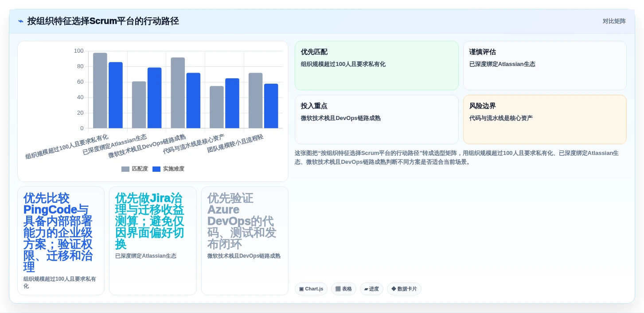Click blue 实施难度 bar for 已深度绑定Atlassian生态
Viewport: 644px width, 313px height.
click(155, 98)
